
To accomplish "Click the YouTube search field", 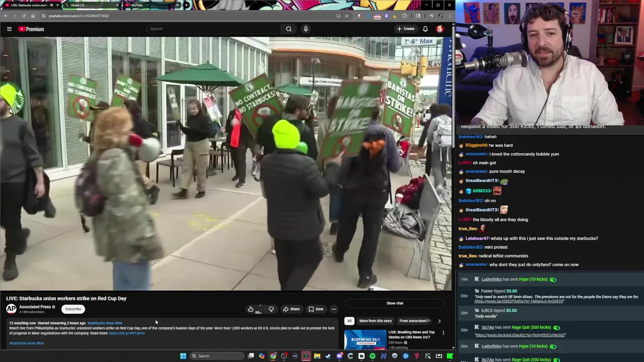I will click(214, 29).
